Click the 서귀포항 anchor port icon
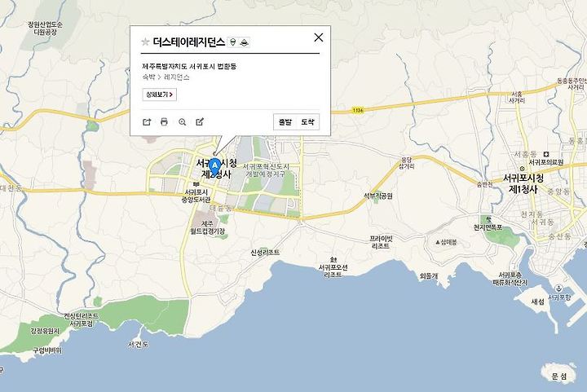 click(558, 288)
